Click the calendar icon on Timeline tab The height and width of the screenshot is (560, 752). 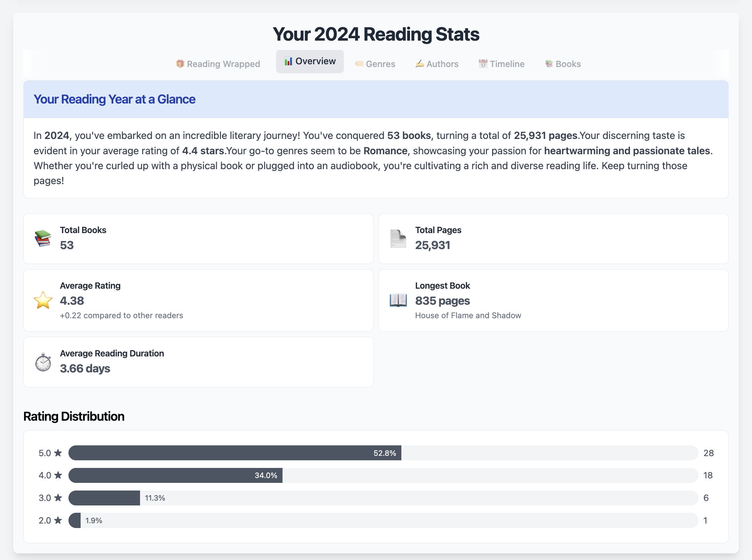click(483, 64)
